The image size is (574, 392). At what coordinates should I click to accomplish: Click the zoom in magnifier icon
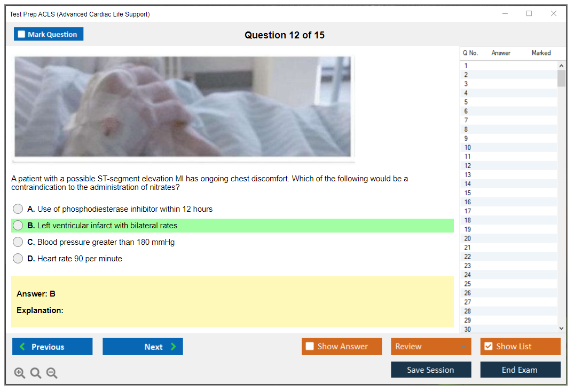[x=20, y=373]
